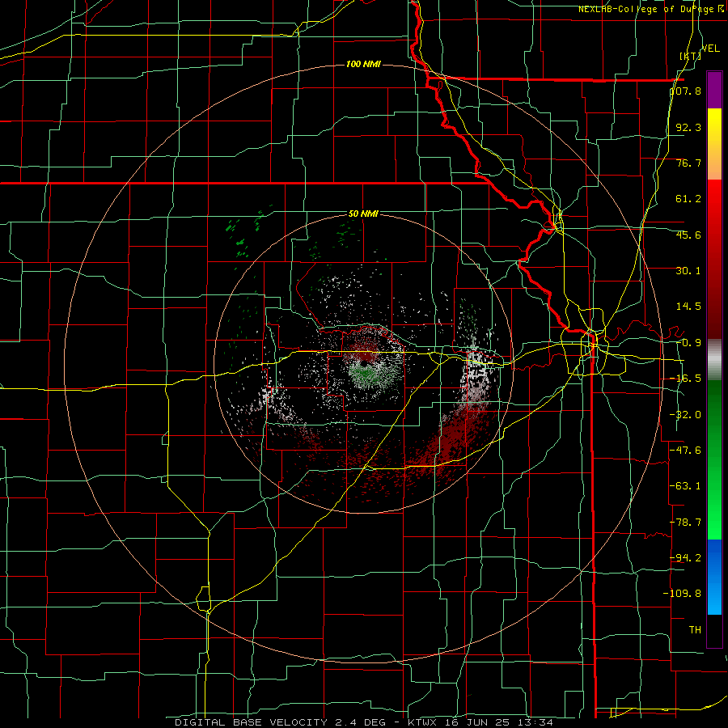
Task: Click the gray near-zero segment of color bar
Action: click(x=714, y=359)
